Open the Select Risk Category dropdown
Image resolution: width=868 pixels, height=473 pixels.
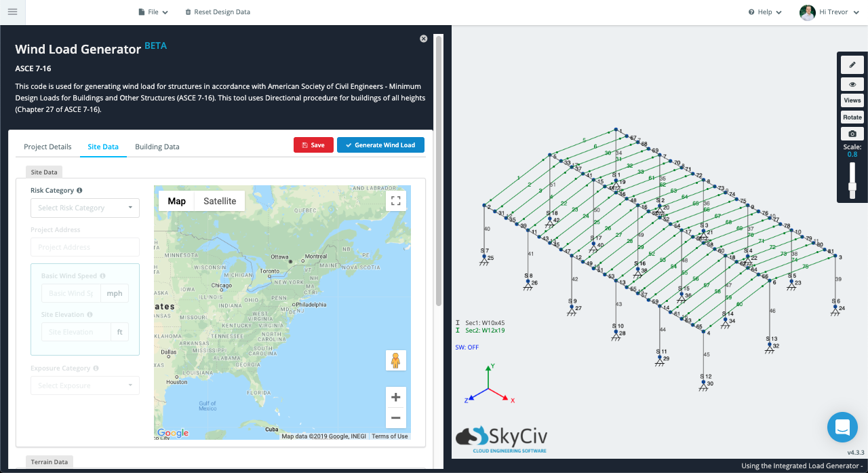[x=85, y=208]
